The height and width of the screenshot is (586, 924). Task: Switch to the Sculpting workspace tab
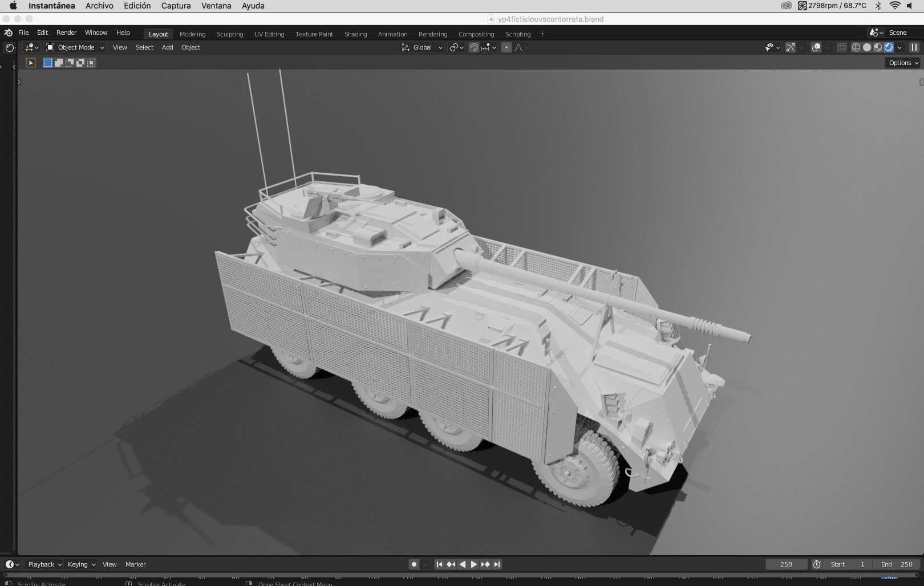pos(230,34)
